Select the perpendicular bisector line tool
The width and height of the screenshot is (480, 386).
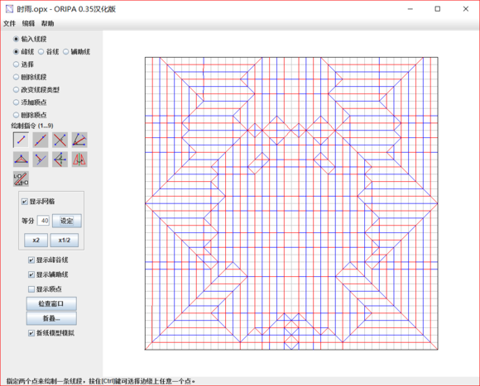[60, 140]
